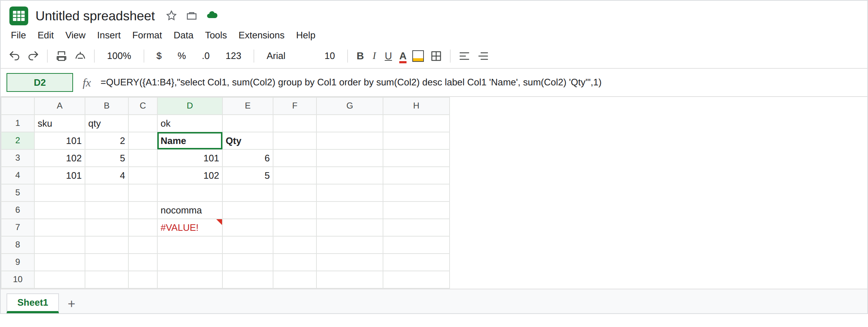
Task: Print the spreadsheet
Action: 61,56
